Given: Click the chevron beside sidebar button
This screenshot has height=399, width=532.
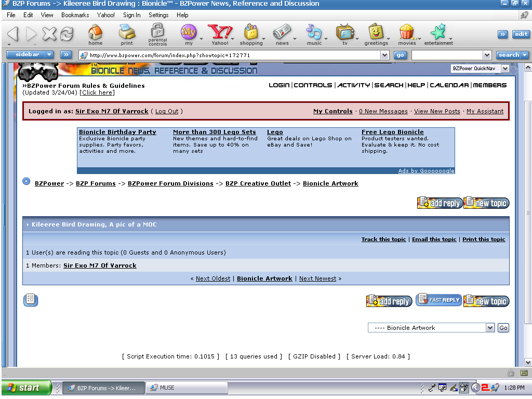Looking at the screenshot, I should (x=66, y=55).
